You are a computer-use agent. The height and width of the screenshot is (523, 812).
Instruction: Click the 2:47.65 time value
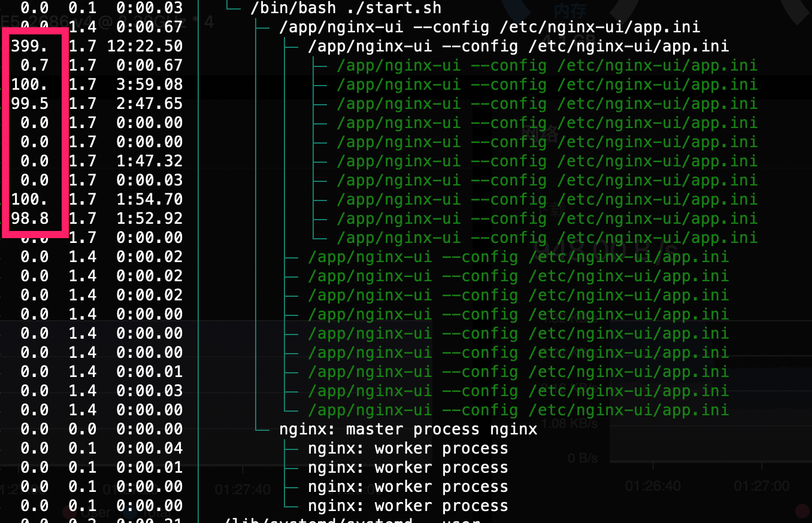(x=150, y=104)
